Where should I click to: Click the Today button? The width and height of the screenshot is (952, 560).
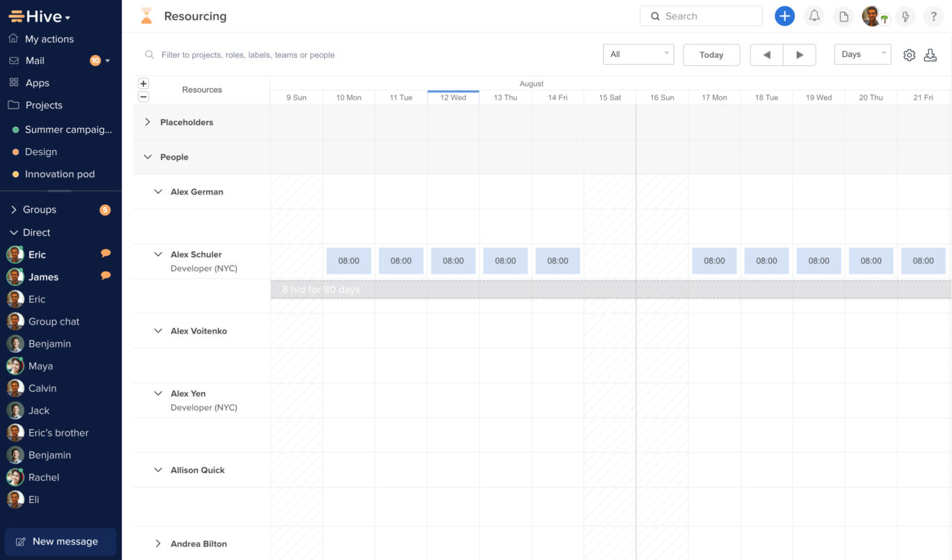tap(711, 54)
